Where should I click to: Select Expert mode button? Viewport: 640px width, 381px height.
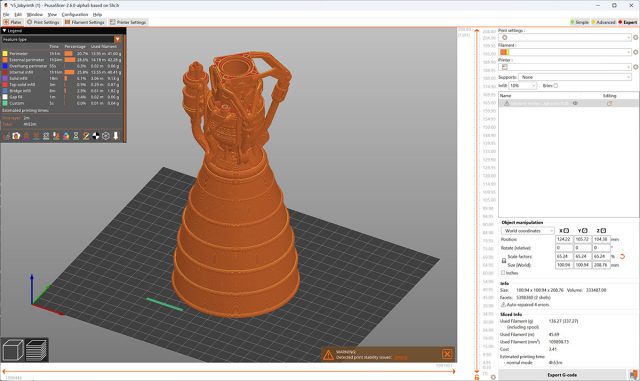click(x=628, y=22)
